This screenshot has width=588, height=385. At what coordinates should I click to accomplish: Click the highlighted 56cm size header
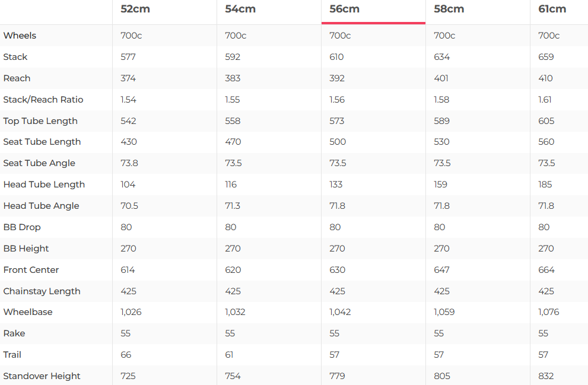pos(345,9)
